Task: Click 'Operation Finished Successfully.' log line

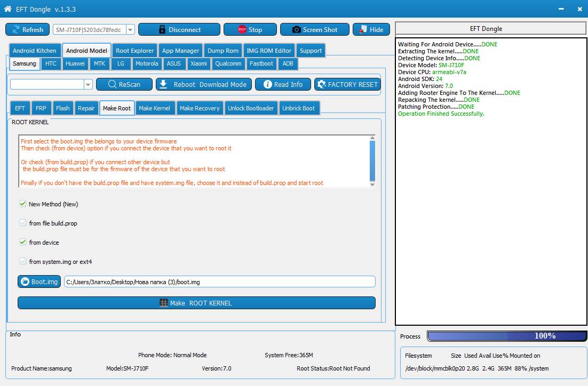Action: pyautogui.click(x=441, y=114)
